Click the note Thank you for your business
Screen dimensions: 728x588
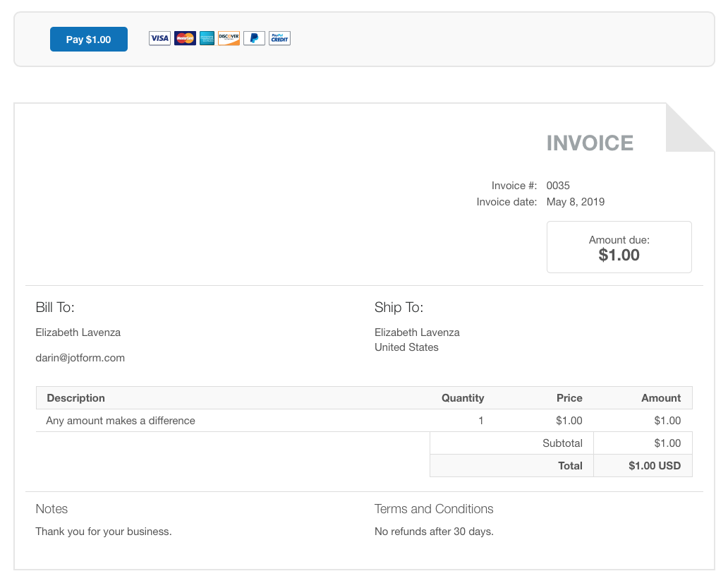pyautogui.click(x=103, y=531)
